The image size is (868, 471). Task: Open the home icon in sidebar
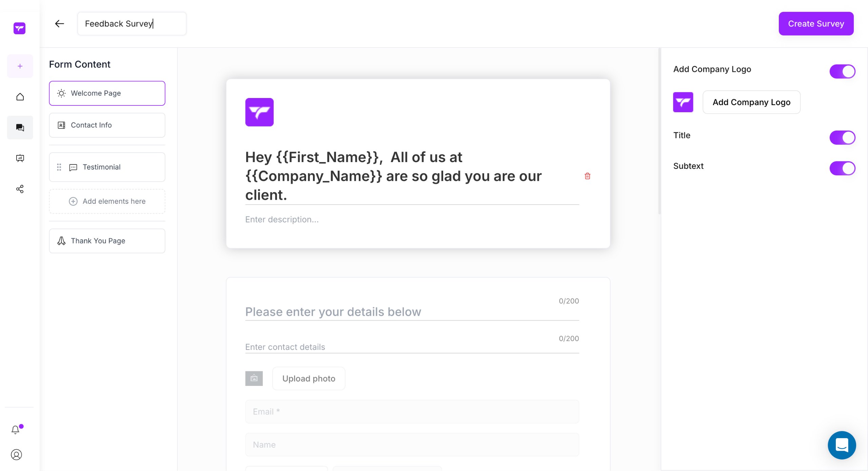point(20,97)
